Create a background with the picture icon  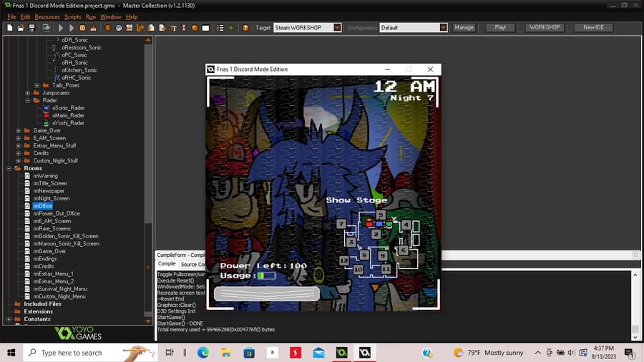[130, 28]
